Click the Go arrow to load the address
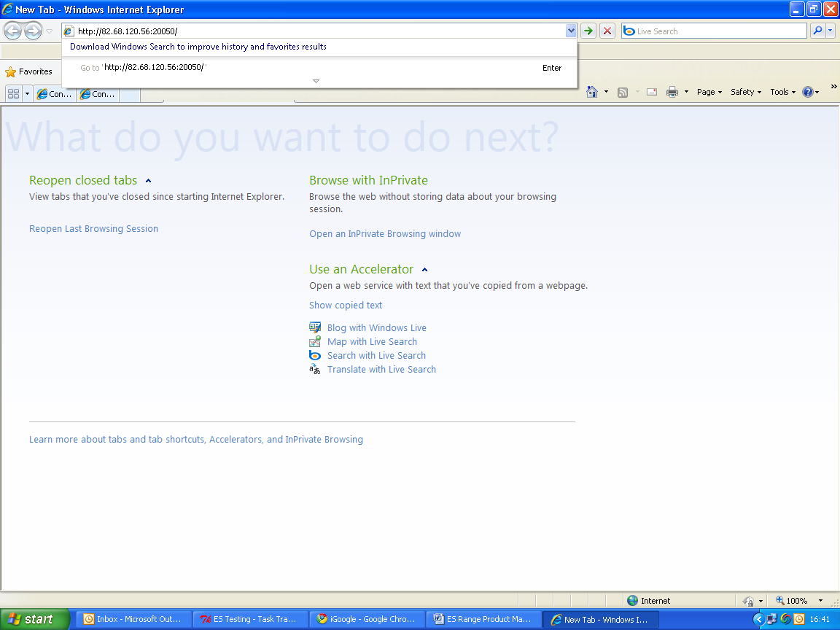This screenshot has width=840, height=630. click(588, 31)
